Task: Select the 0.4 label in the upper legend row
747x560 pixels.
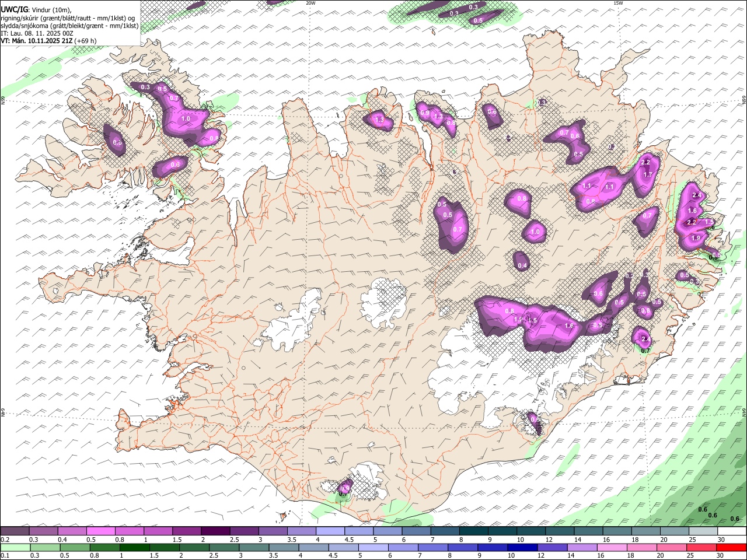Action: click(61, 540)
